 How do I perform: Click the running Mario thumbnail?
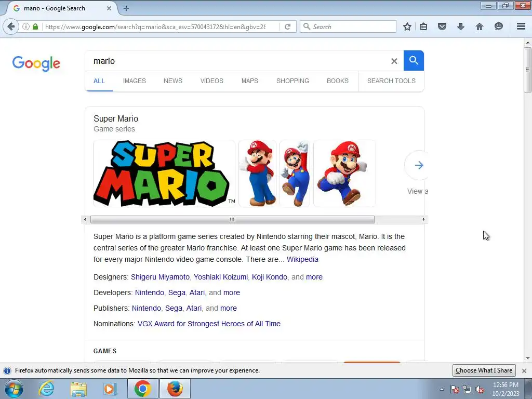coord(345,174)
